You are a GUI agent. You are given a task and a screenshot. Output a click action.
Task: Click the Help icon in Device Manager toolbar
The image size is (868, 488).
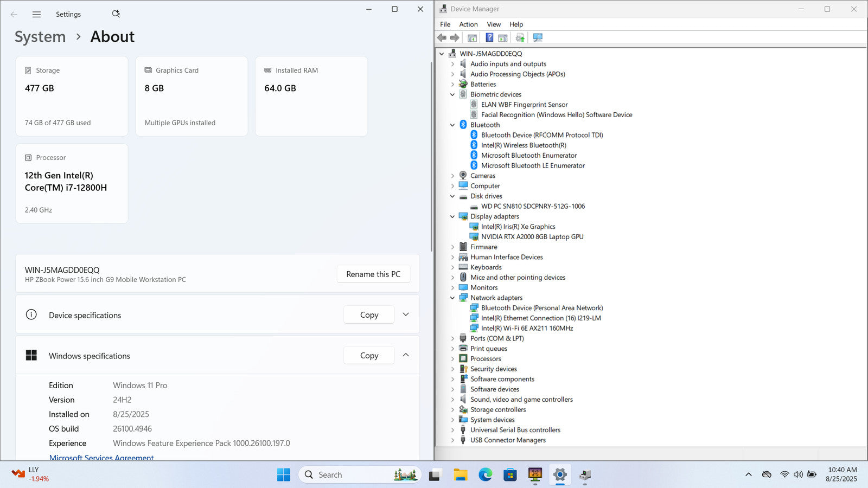tap(489, 38)
